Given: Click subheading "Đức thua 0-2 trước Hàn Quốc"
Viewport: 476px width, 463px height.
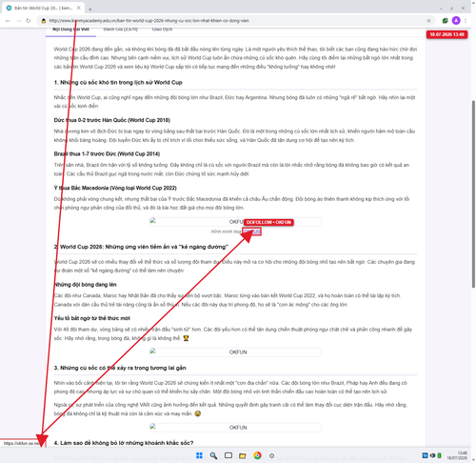Looking at the screenshot, I should (x=112, y=120).
